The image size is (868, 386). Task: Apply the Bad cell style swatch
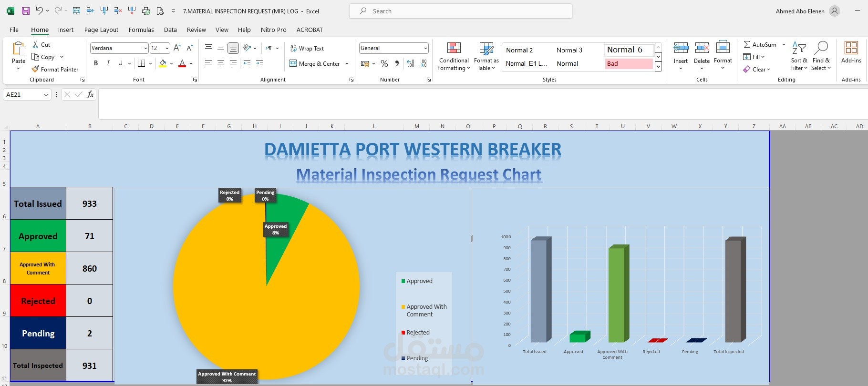(629, 63)
